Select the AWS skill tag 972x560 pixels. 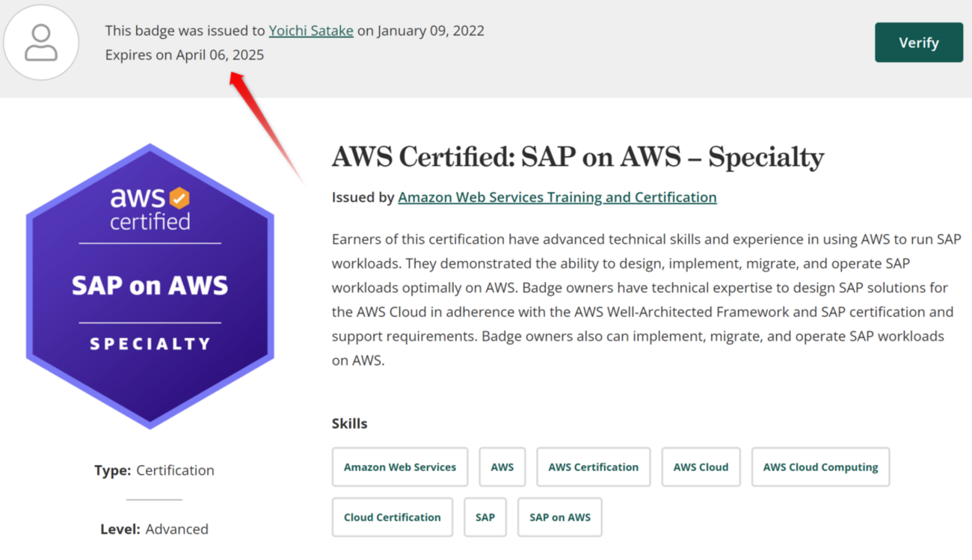pos(502,467)
